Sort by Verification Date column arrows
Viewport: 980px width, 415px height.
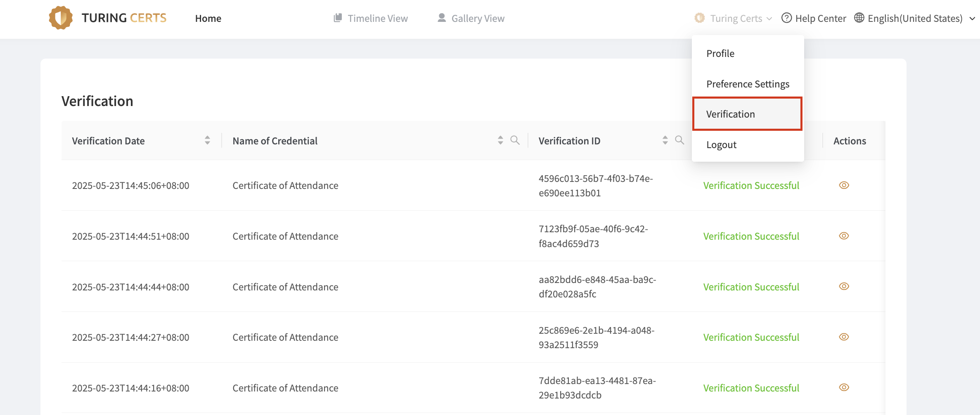207,140
